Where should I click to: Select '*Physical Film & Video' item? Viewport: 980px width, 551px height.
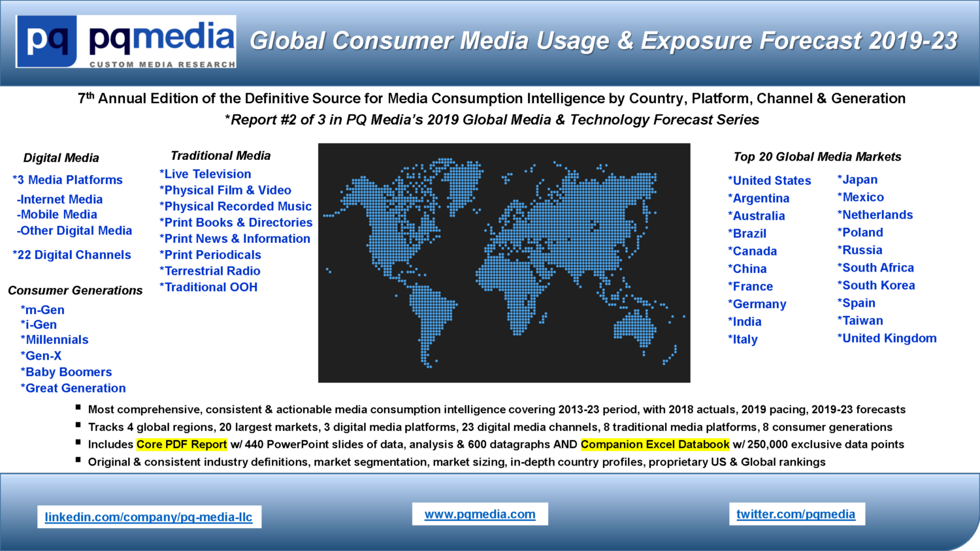coord(225,190)
